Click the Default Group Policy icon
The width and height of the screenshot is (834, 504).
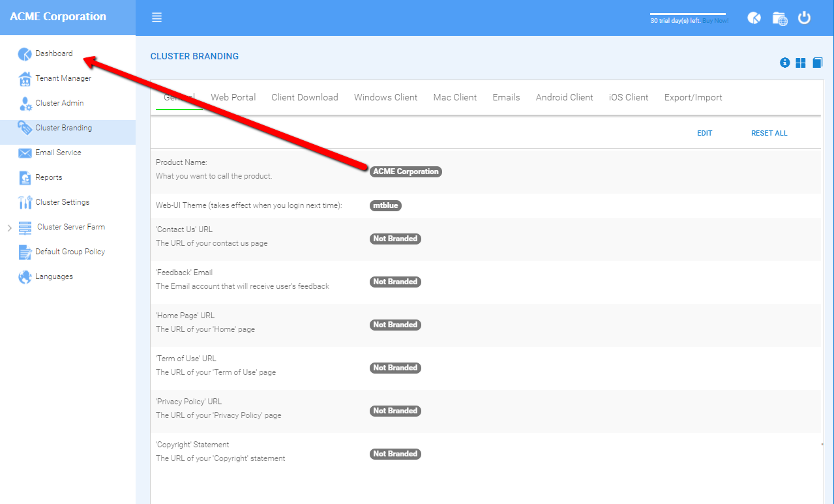click(x=25, y=252)
